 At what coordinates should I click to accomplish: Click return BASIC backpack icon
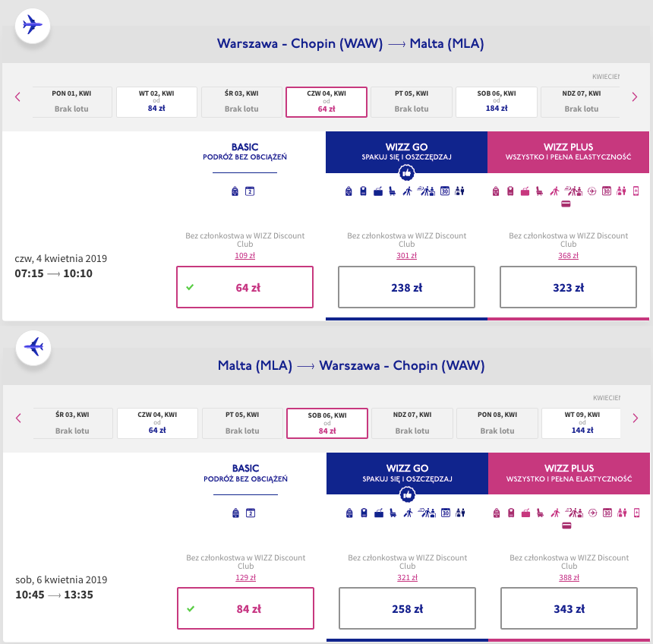coord(235,513)
